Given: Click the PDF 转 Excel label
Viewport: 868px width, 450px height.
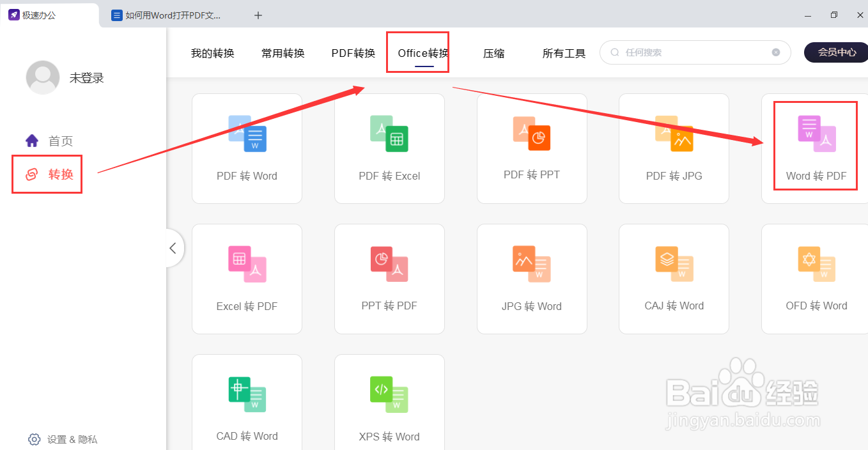Looking at the screenshot, I should (x=389, y=176).
